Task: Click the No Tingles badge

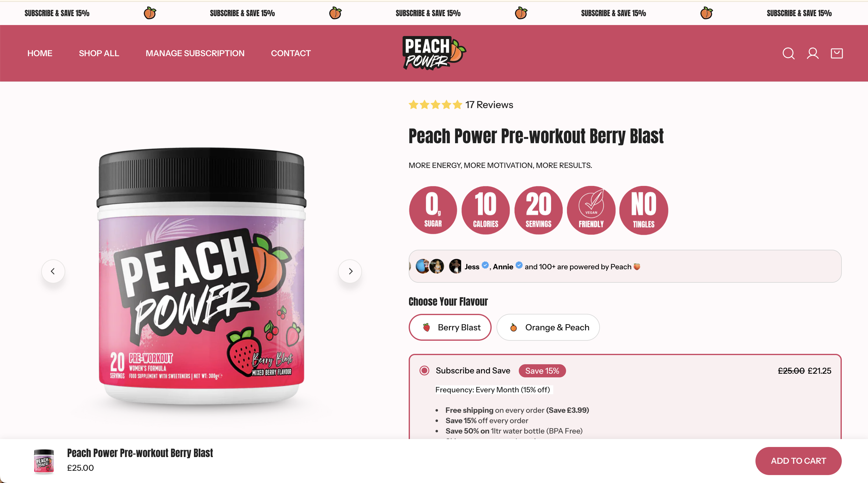Action: (644, 210)
